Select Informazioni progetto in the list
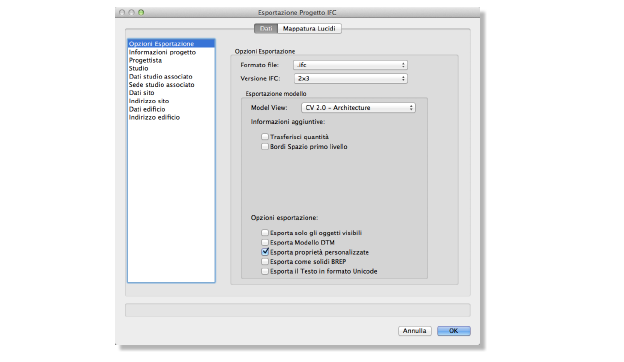The width and height of the screenshot is (624, 362). 171,52
